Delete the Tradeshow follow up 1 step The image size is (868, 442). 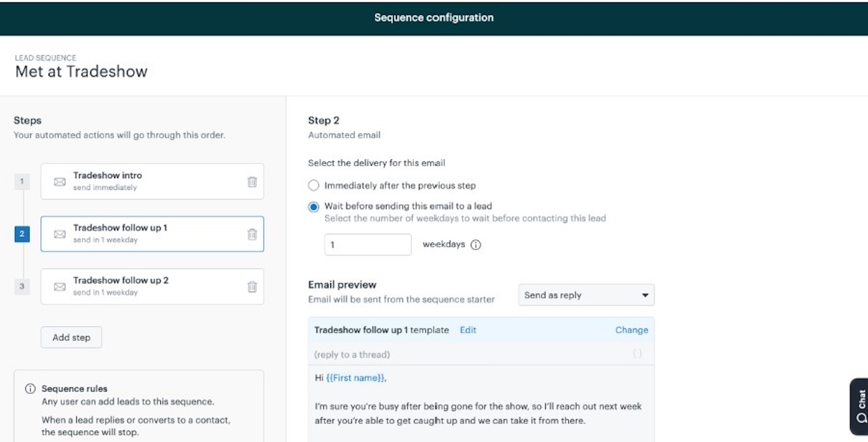(252, 235)
